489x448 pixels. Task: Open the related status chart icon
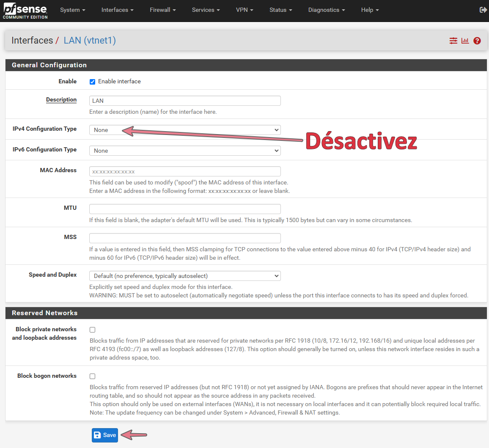tap(465, 41)
